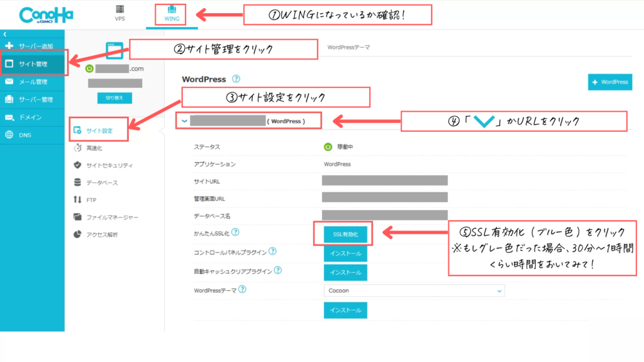The height and width of the screenshot is (362, 644).
Task: Click the サイト設定 gear icon
Action: click(x=77, y=131)
